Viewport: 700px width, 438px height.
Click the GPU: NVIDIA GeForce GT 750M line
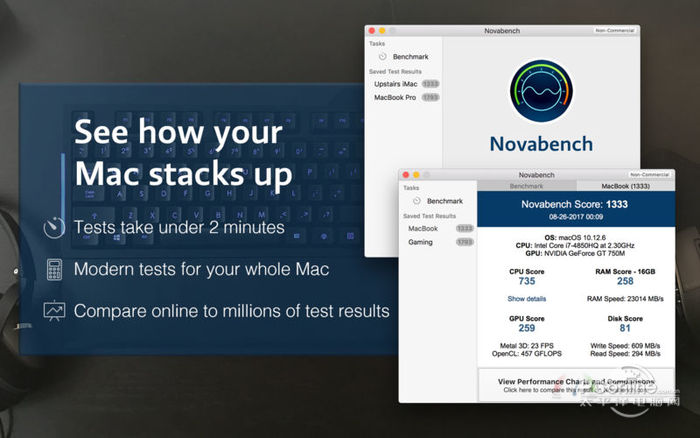pyautogui.click(x=575, y=254)
